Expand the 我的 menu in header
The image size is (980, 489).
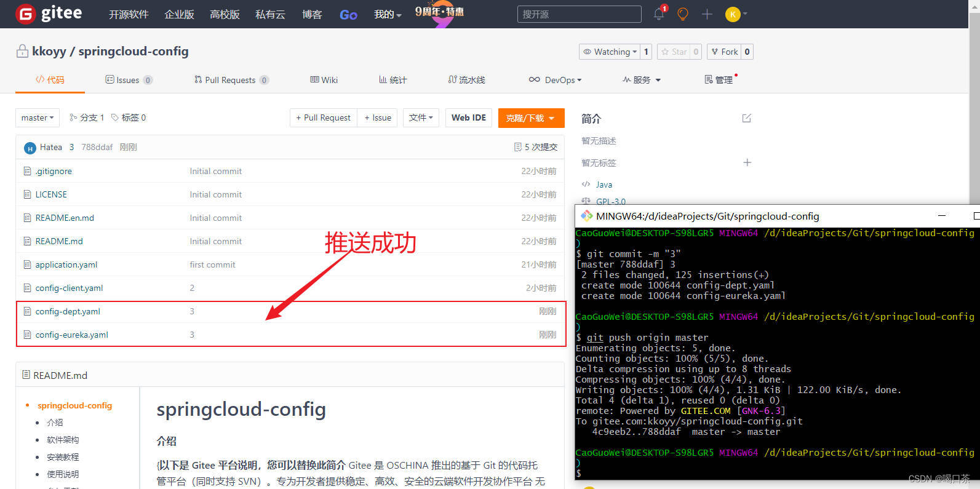(388, 14)
